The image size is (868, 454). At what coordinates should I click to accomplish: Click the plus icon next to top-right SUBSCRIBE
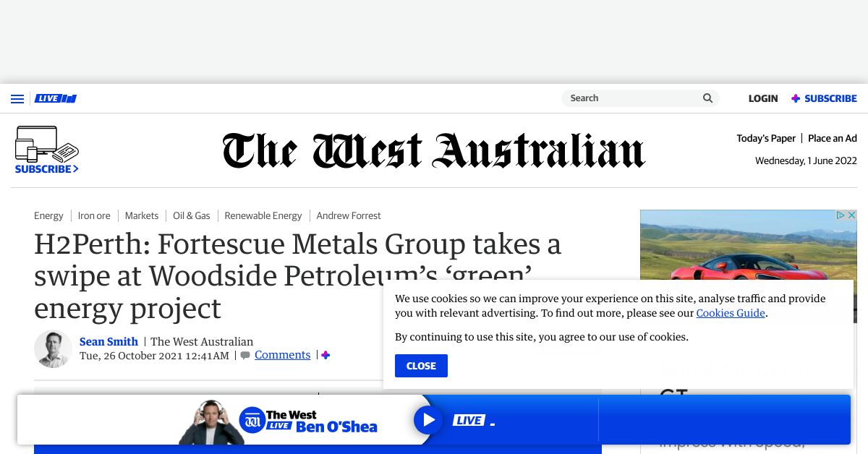(795, 98)
